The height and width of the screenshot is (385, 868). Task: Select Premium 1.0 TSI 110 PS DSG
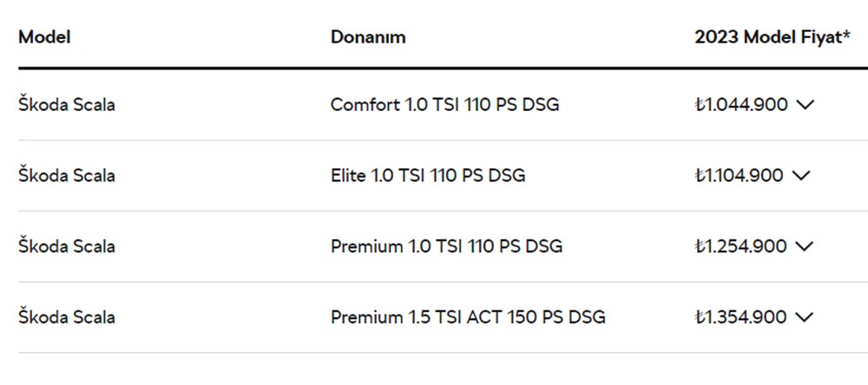[446, 246]
